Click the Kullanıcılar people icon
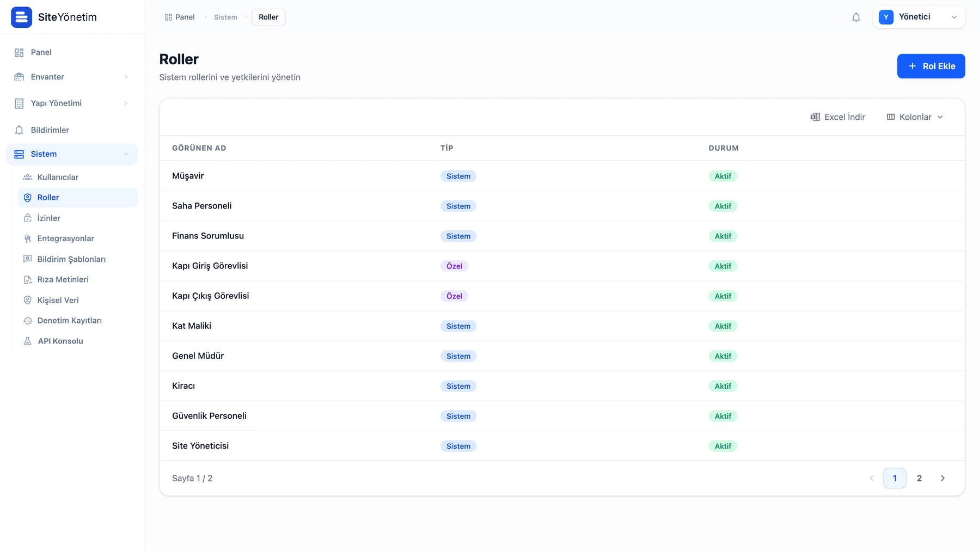 28,177
